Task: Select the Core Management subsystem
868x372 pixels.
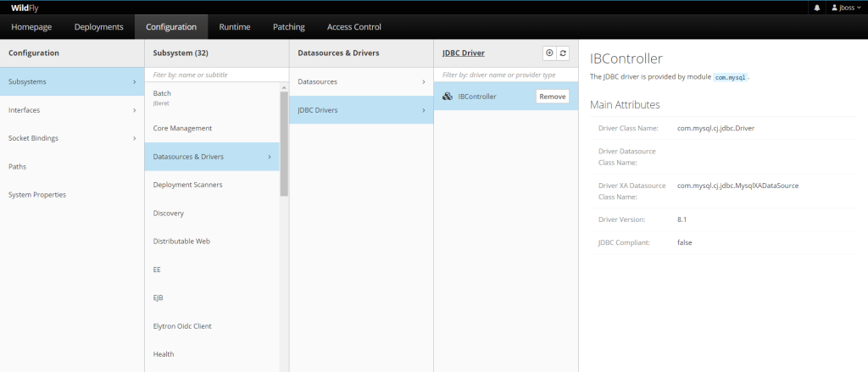Action: [x=212, y=128]
